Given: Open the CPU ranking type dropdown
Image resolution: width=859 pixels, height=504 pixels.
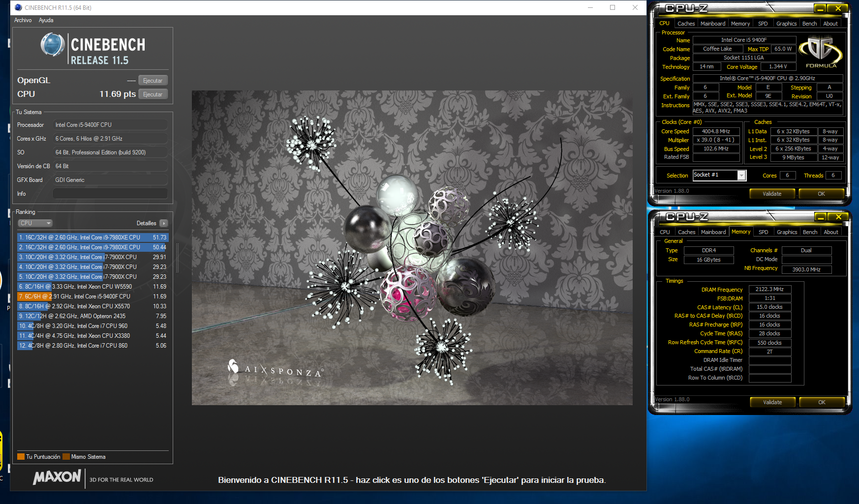Looking at the screenshot, I should 35,223.
